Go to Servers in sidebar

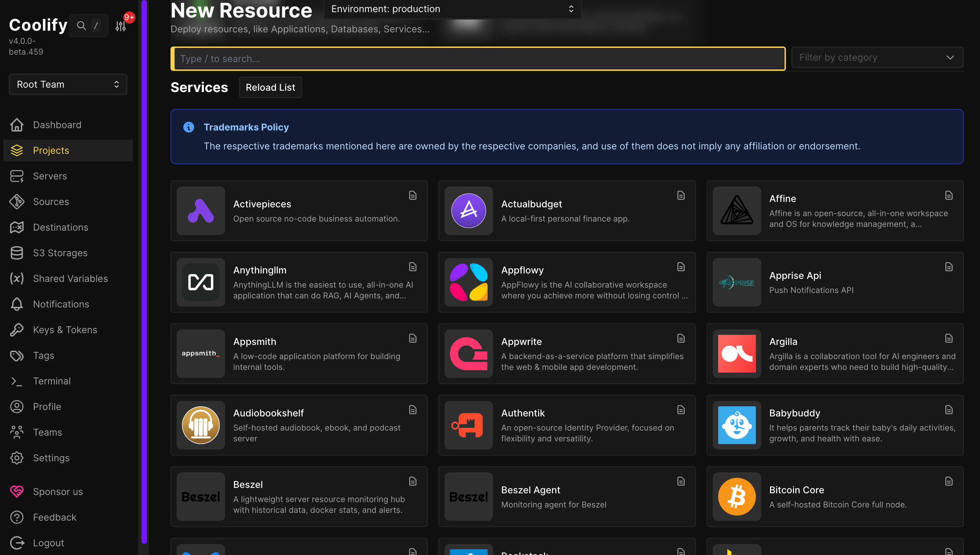pyautogui.click(x=50, y=176)
